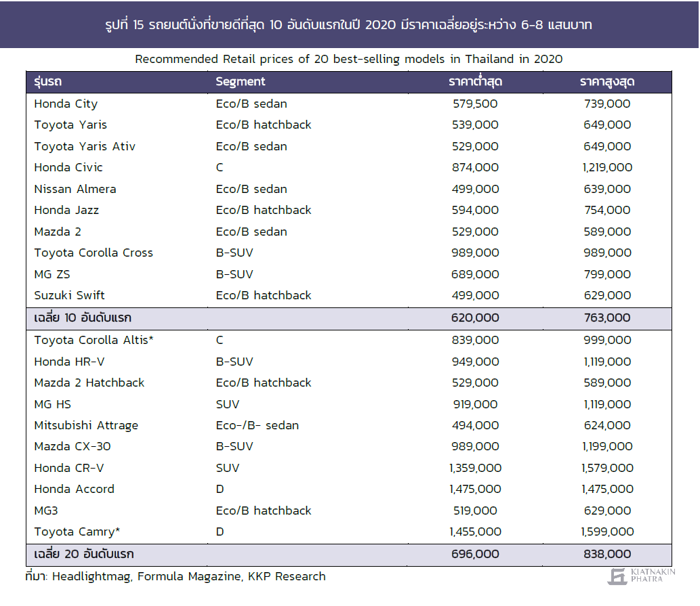Click Honda City maximum price 739,000
The height and width of the screenshot is (606, 700).
(x=607, y=104)
